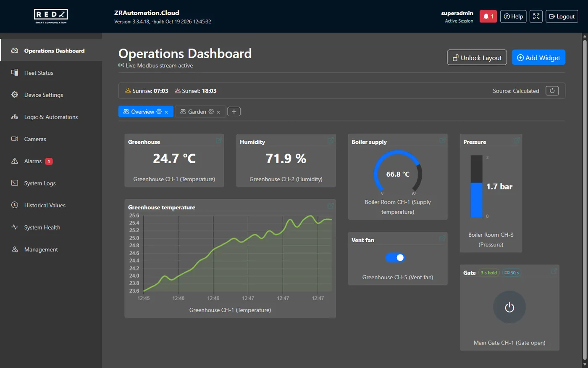The width and height of the screenshot is (588, 368).
Task: Trigger the Main Gate power button
Action: tap(509, 307)
